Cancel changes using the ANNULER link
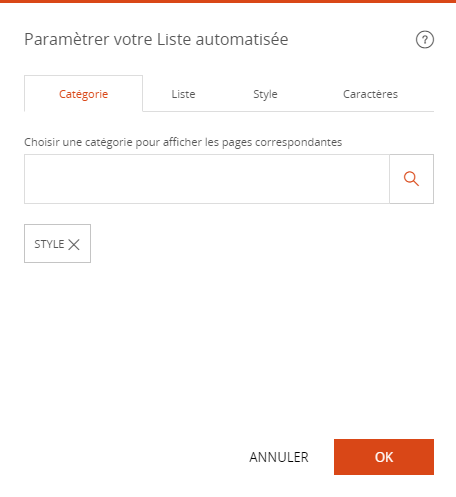The image size is (456, 497). point(279,457)
